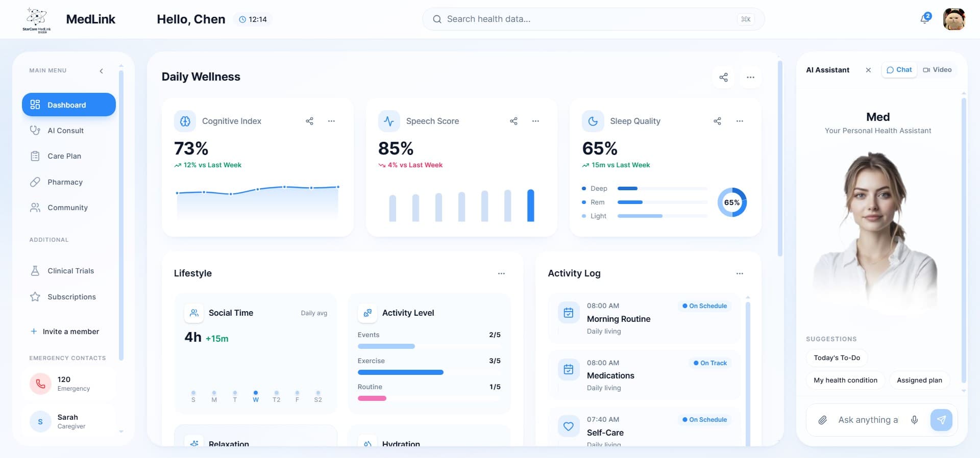Call the 120 Emergency contact

69,384
